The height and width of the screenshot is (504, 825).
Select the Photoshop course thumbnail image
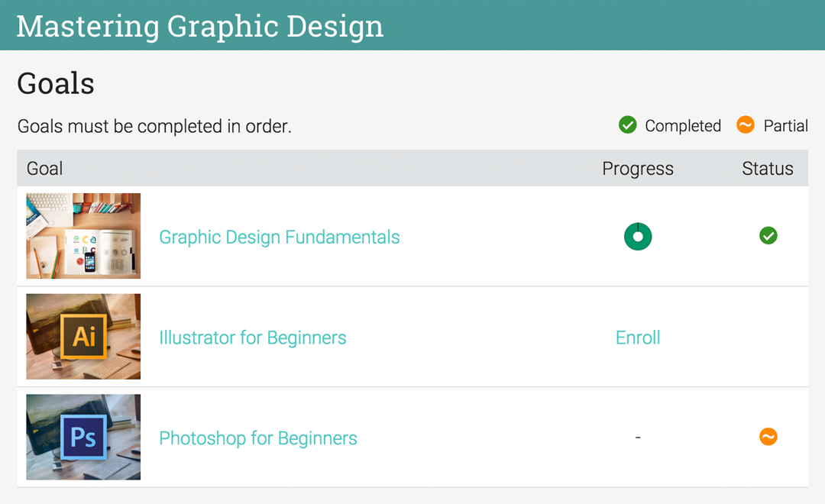[83, 438]
